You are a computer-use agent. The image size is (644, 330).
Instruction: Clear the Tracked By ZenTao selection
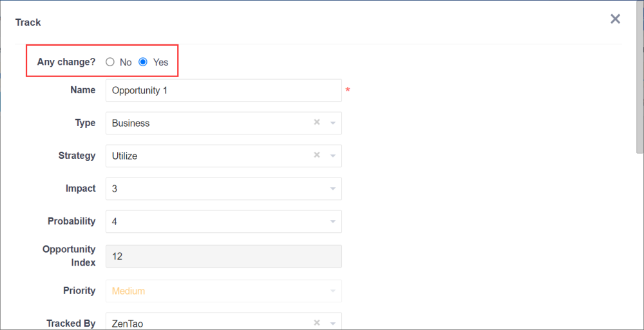(317, 323)
